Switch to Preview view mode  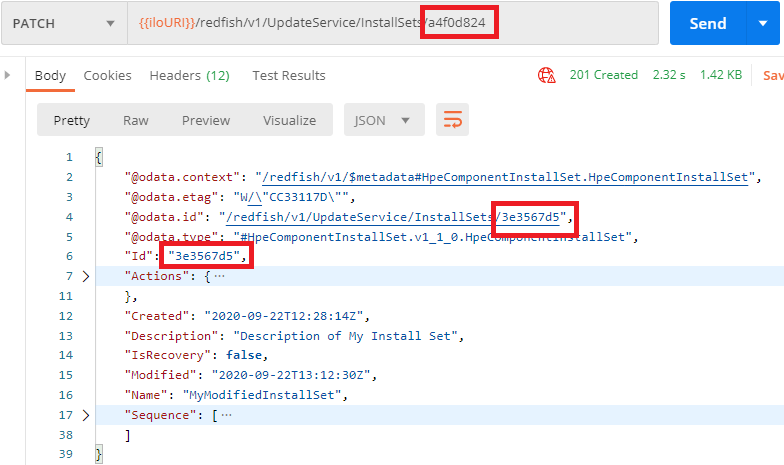pyautogui.click(x=206, y=120)
